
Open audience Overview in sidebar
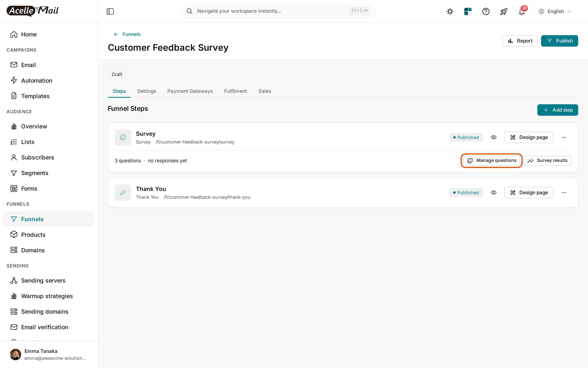pyautogui.click(x=49, y=126)
